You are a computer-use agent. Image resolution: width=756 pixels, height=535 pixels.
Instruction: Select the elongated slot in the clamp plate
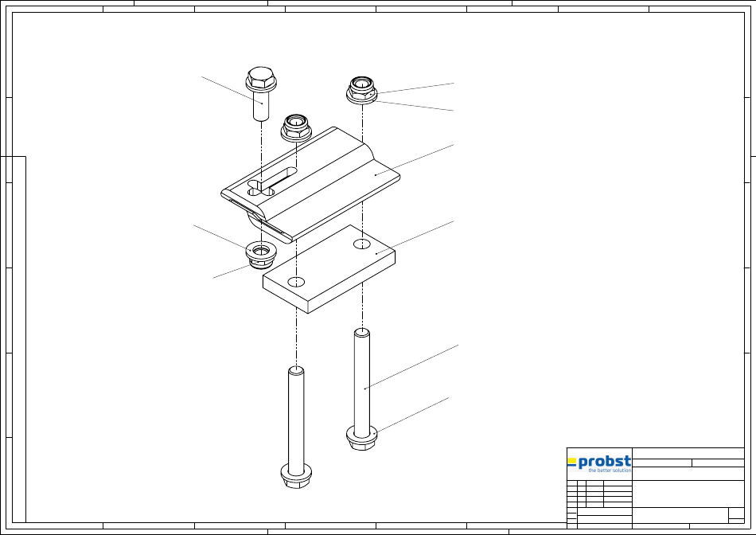pos(274,180)
